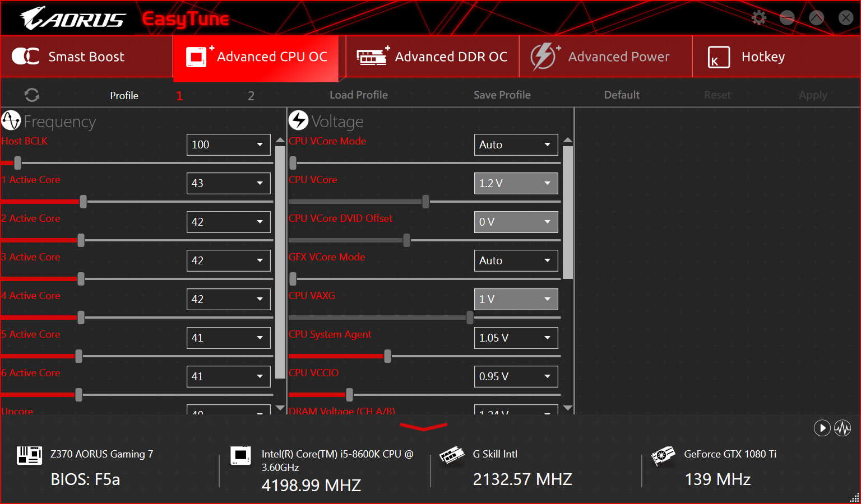The height and width of the screenshot is (504, 861).
Task: Open the hardware monitor waveform icon
Action: coord(843,428)
